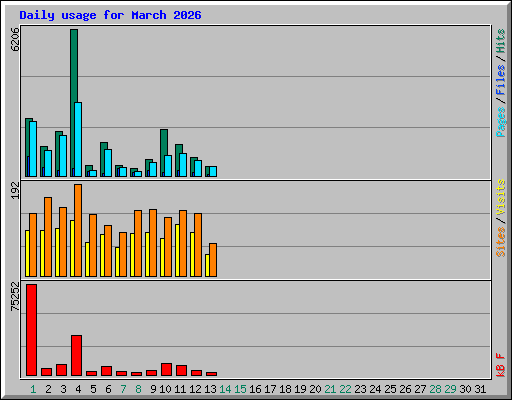Click day 4 on the x-axis
Viewport: 512px width, 400px height.
click(x=78, y=389)
